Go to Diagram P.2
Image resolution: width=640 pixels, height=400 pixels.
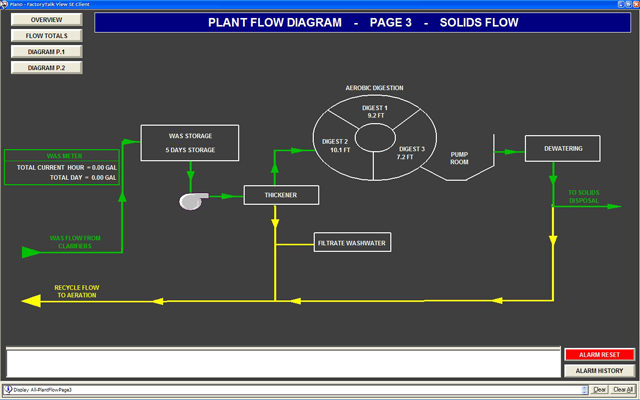[x=45, y=68]
